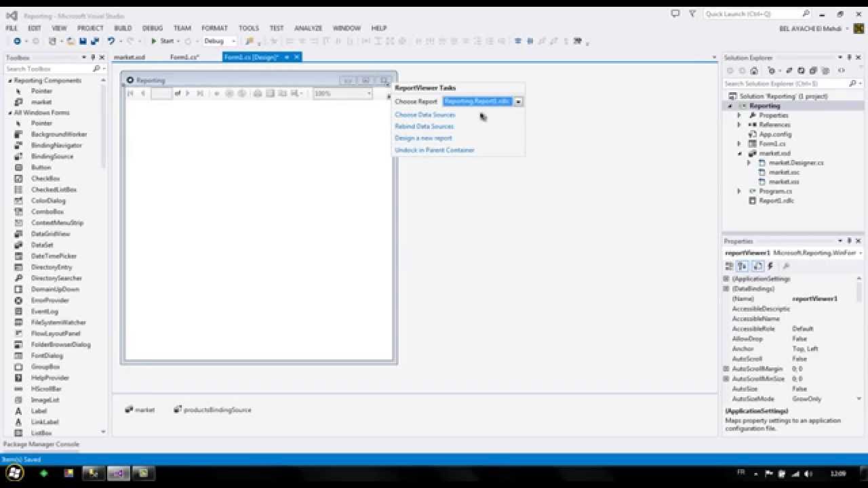
Task: Pin the Toolbox panel with auto-hide toggle
Action: click(93, 58)
